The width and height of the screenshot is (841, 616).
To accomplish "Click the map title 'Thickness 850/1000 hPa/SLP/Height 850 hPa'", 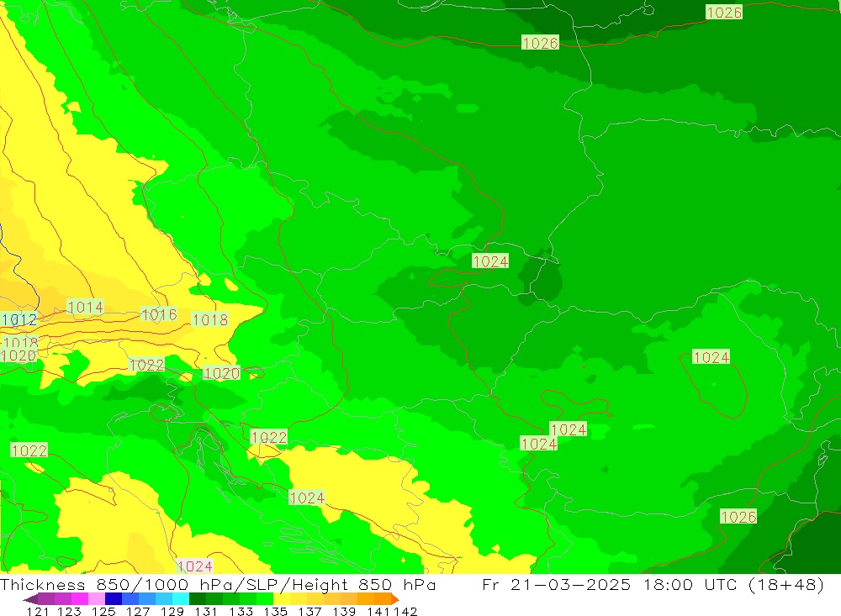I will (218, 584).
